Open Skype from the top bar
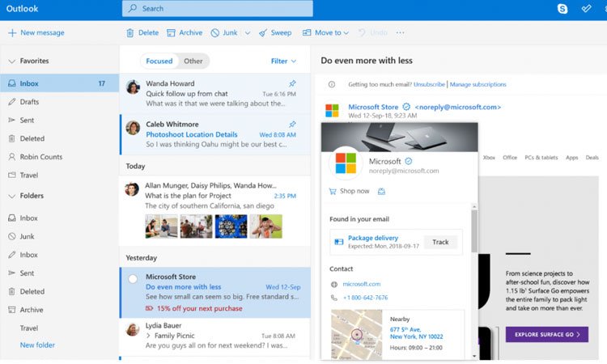607x364 pixels. [562, 9]
